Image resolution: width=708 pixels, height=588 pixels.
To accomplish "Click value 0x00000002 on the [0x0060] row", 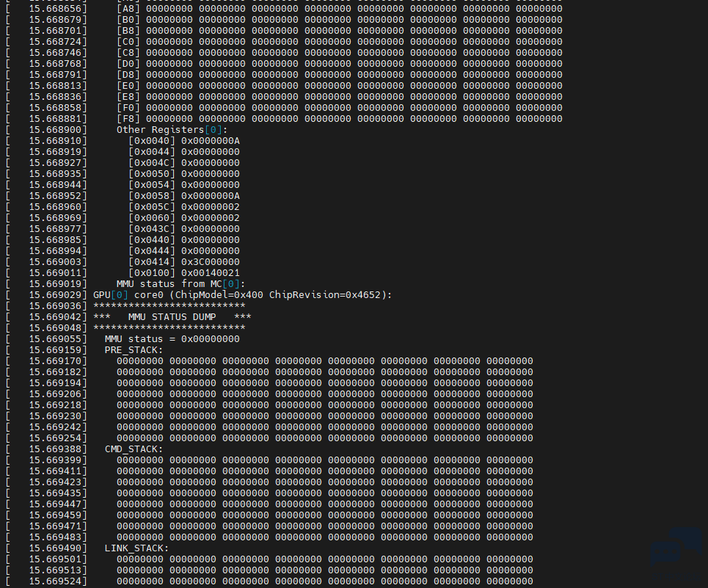I will coord(211,218).
